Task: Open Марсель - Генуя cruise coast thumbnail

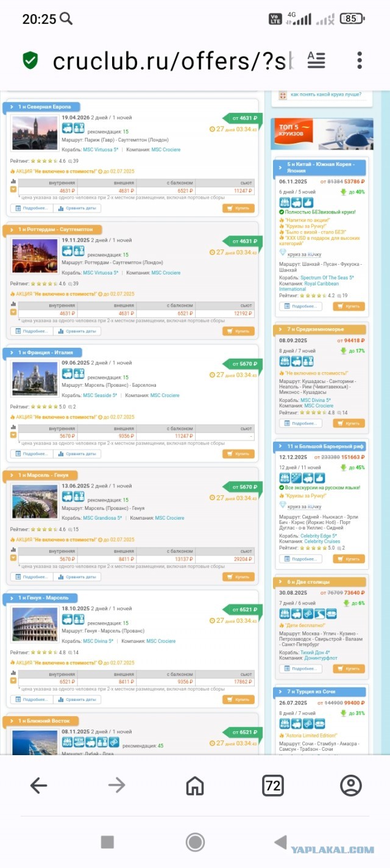Action: click(x=35, y=502)
